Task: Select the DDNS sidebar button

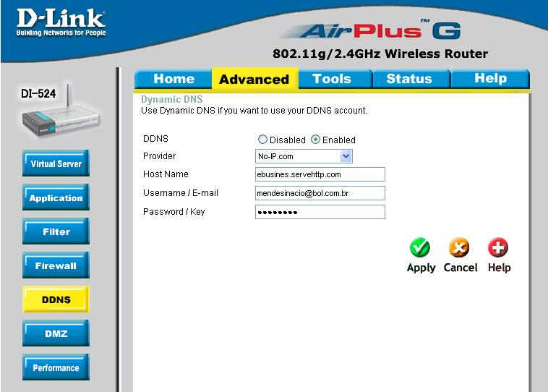Action: [x=56, y=299]
